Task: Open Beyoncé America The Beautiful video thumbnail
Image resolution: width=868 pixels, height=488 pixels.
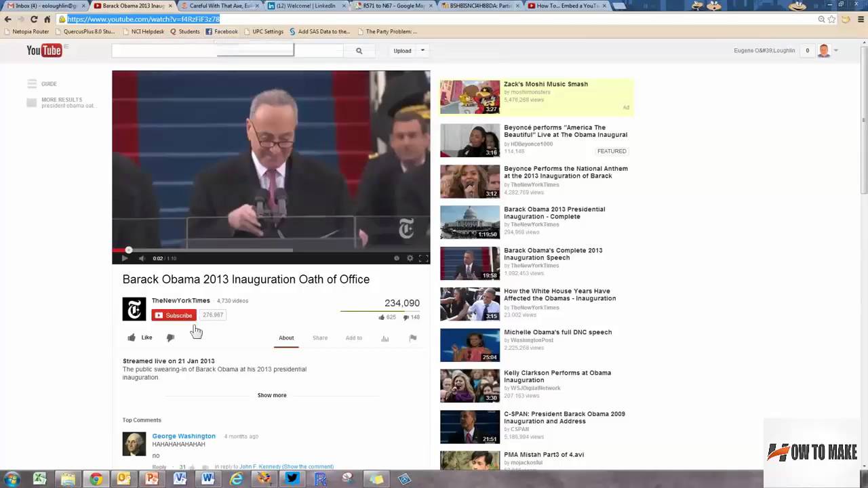Action: pos(470,140)
